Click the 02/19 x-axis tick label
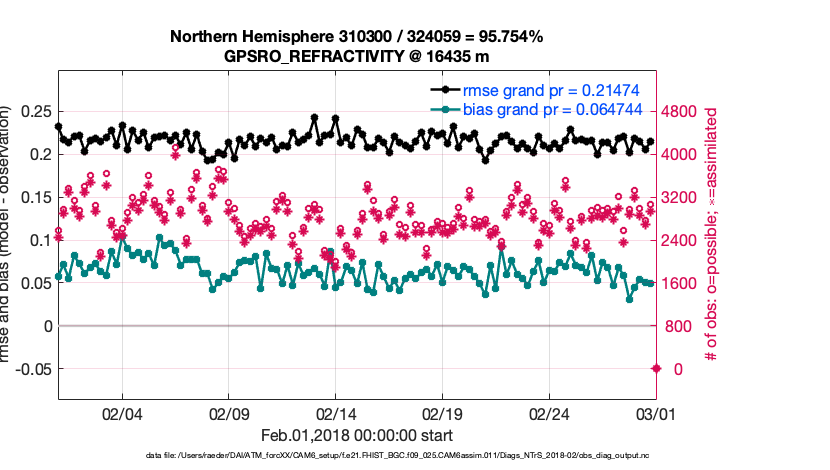The height and width of the screenshot is (470, 830). point(442,414)
